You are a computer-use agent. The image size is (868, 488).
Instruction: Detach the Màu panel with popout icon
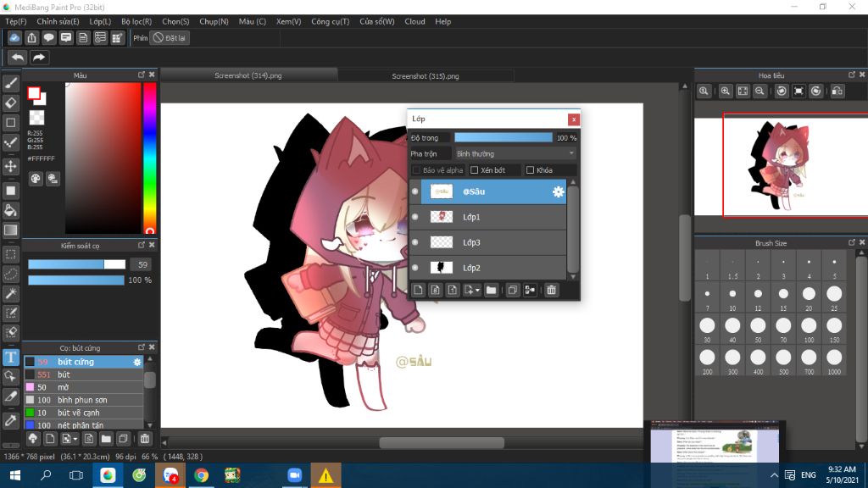[142, 75]
